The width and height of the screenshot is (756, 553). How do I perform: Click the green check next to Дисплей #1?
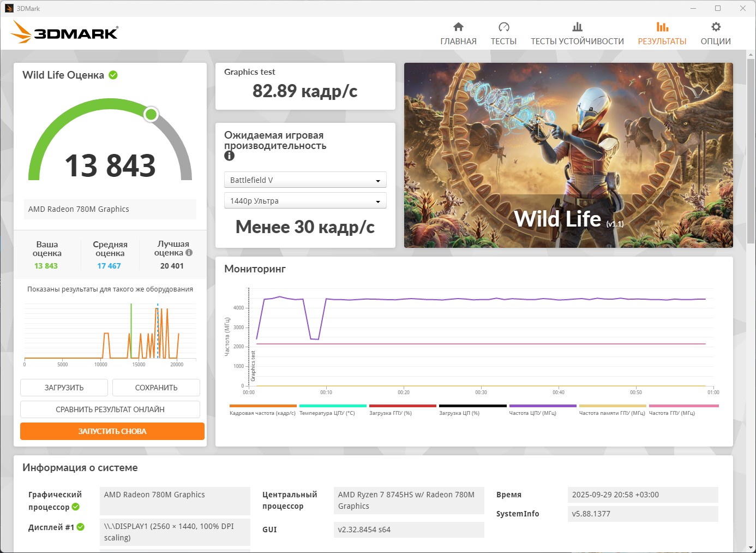click(81, 527)
